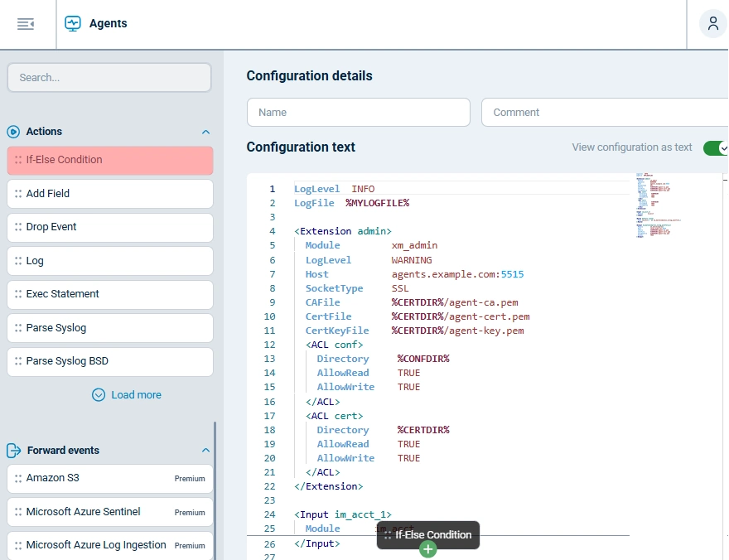Click the play icon beside Actions
729x560 pixels.
click(x=14, y=131)
